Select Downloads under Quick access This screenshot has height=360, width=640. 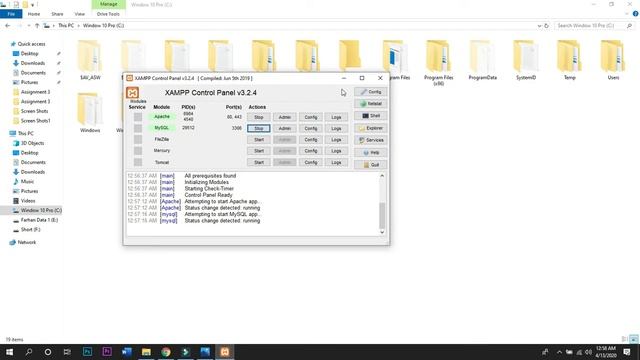pos(33,63)
